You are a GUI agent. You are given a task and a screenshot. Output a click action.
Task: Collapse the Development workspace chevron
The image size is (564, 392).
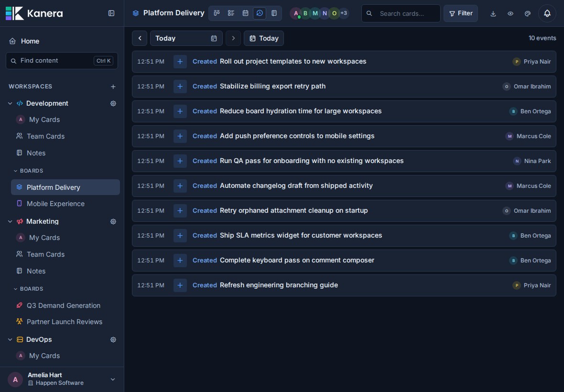point(10,103)
